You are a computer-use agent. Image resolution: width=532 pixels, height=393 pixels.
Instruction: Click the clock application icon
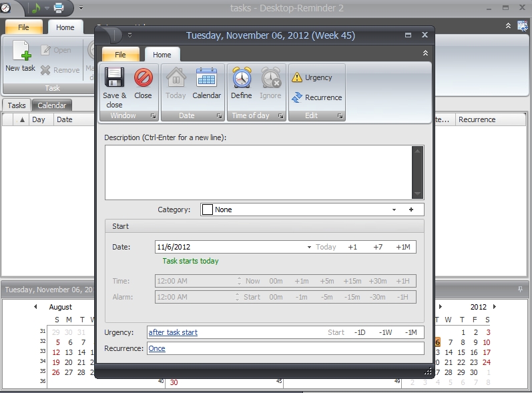(5, 7)
